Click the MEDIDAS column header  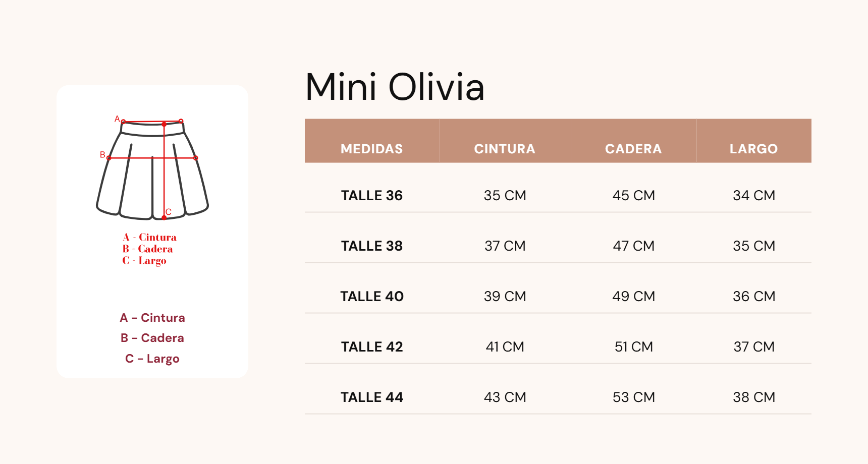tap(372, 149)
